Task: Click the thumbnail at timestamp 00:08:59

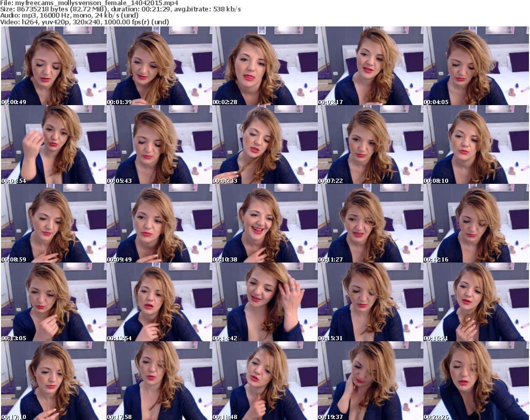Action: point(54,224)
